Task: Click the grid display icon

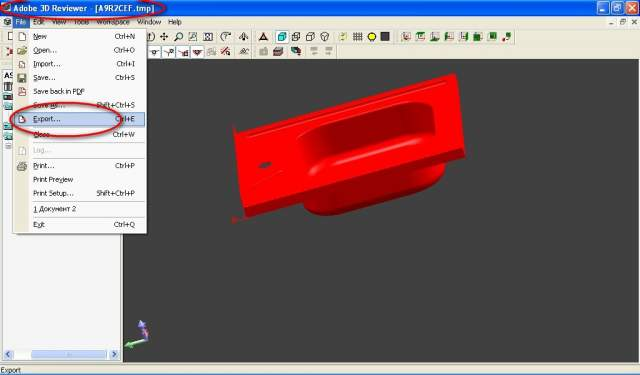Action: pos(358,37)
